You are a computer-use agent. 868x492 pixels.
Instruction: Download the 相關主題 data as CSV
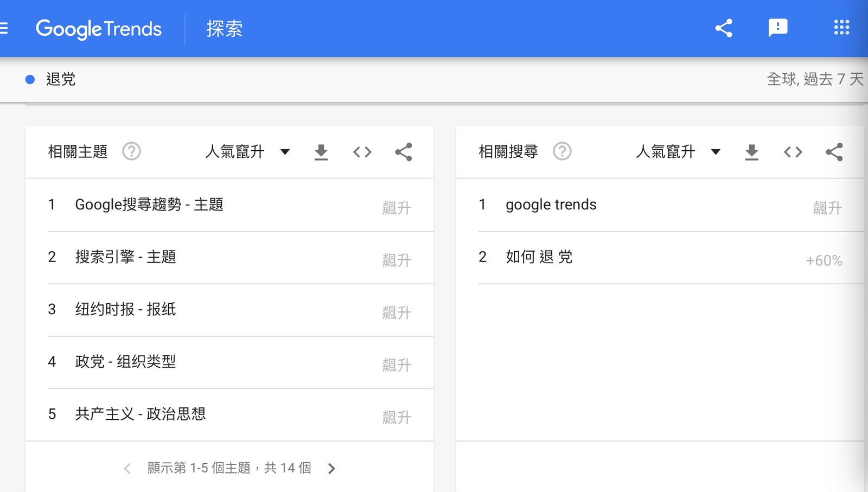pos(321,152)
